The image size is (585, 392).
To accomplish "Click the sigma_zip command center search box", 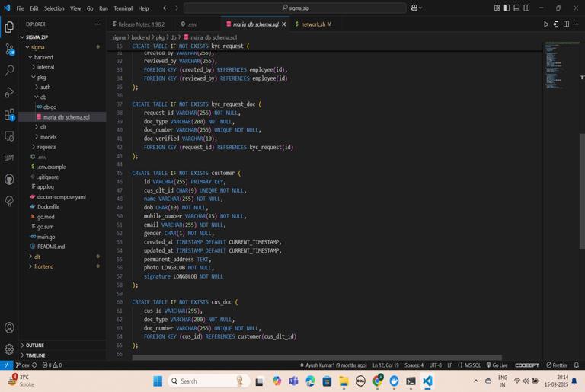I will tap(295, 8).
